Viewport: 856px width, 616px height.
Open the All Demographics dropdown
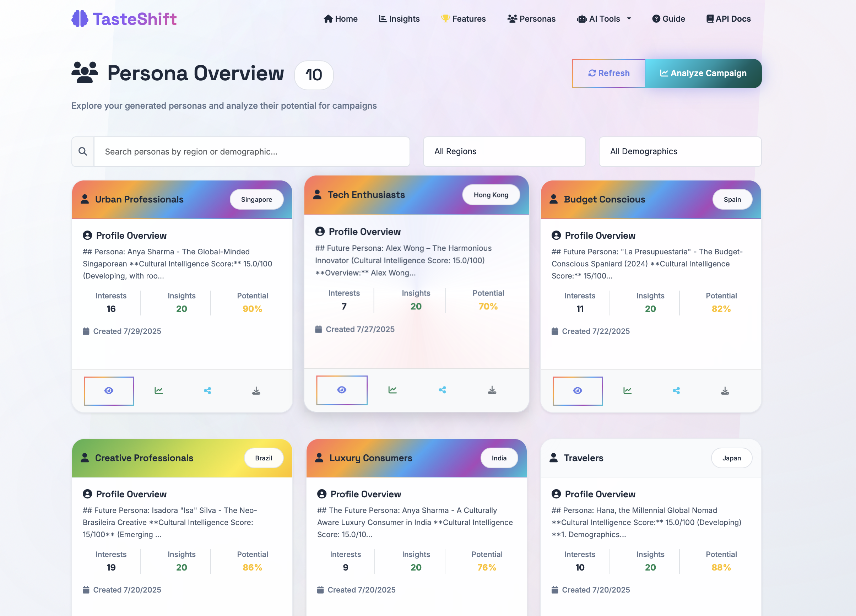coord(680,151)
